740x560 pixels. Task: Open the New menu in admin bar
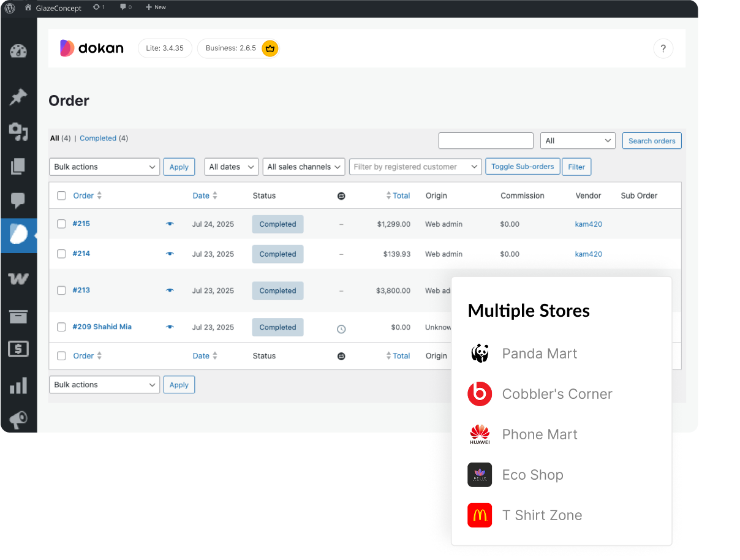[x=156, y=7]
